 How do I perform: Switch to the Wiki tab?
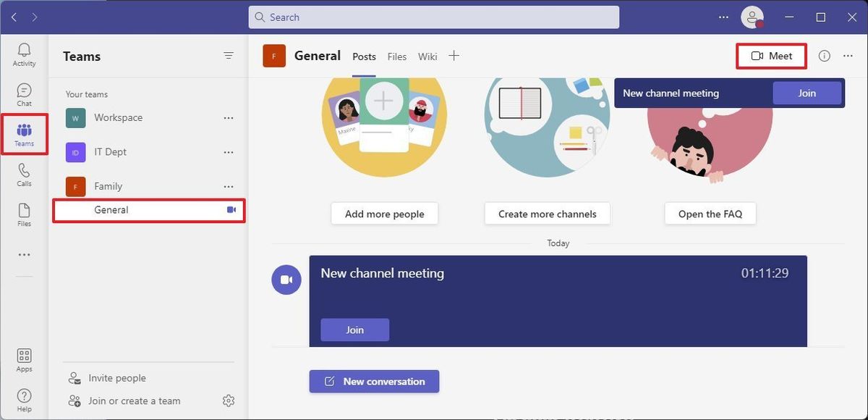tap(427, 56)
